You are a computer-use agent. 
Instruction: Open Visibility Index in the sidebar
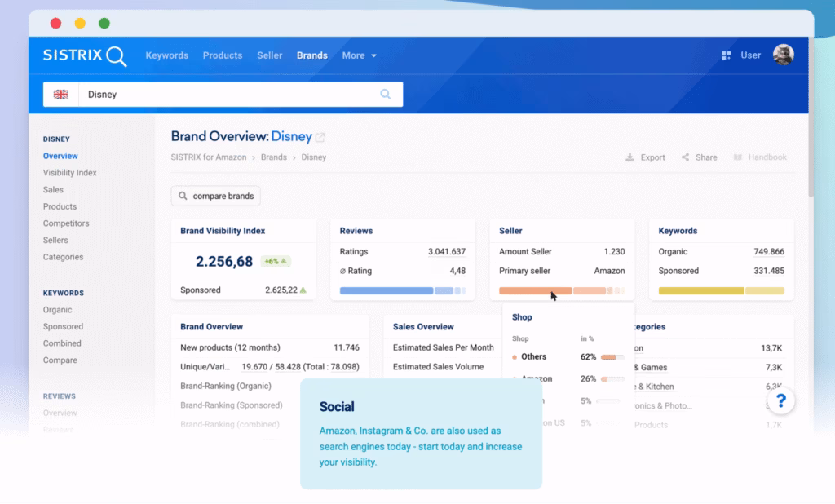point(69,173)
